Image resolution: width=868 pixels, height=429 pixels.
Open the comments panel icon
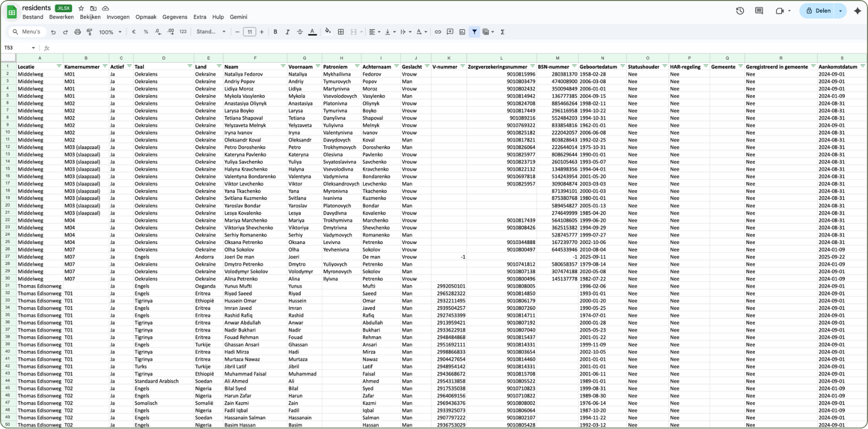tap(759, 11)
